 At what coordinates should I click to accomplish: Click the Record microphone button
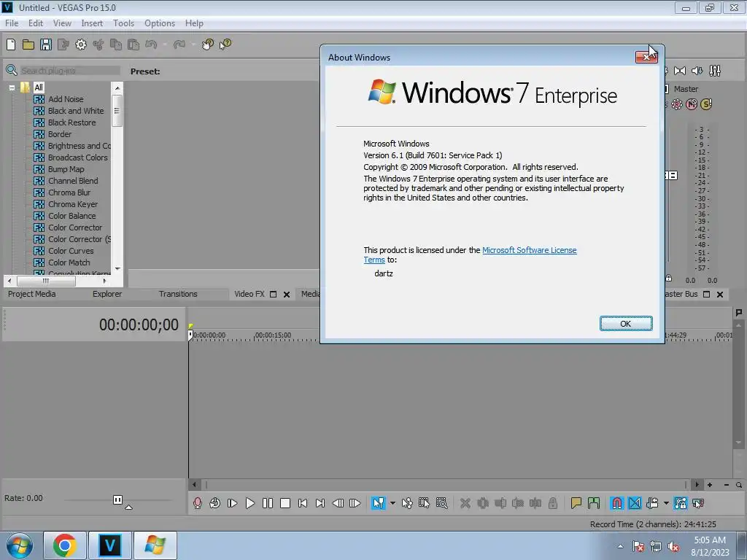point(197,503)
